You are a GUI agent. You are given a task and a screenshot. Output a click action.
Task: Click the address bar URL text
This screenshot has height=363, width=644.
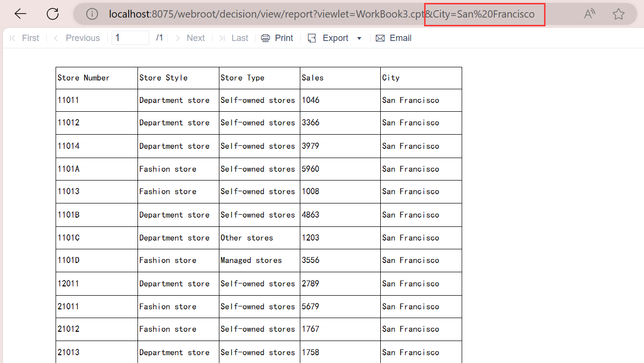pyautogui.click(x=268, y=14)
